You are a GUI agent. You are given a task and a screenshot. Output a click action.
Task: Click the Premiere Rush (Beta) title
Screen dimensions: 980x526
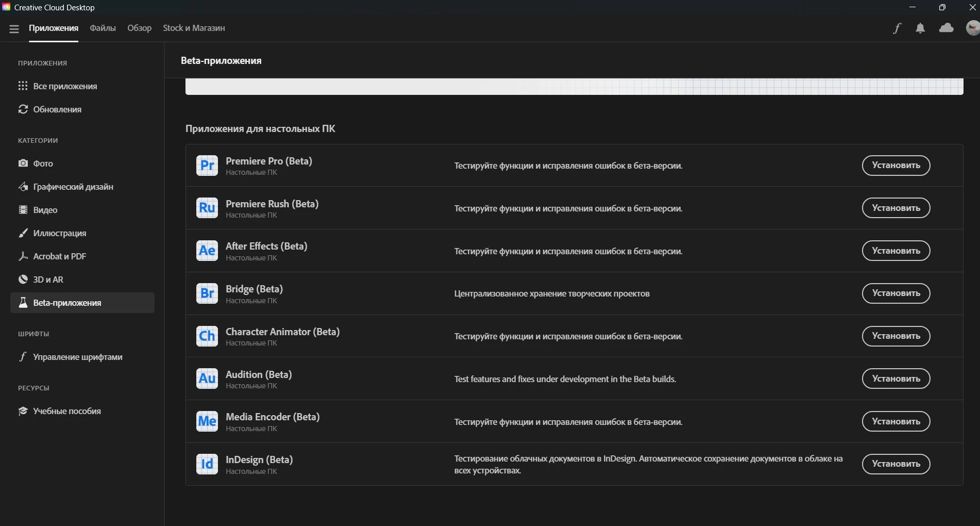pyautogui.click(x=272, y=204)
